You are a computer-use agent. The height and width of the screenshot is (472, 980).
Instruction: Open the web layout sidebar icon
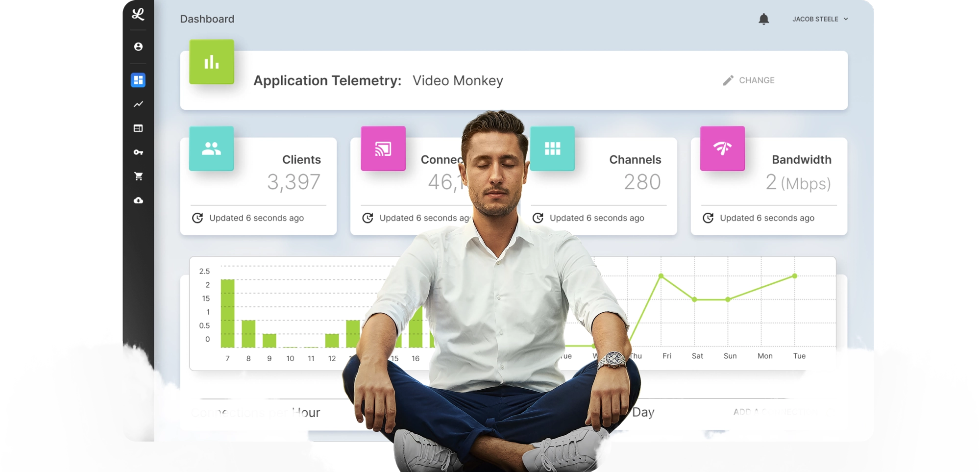coord(138,128)
